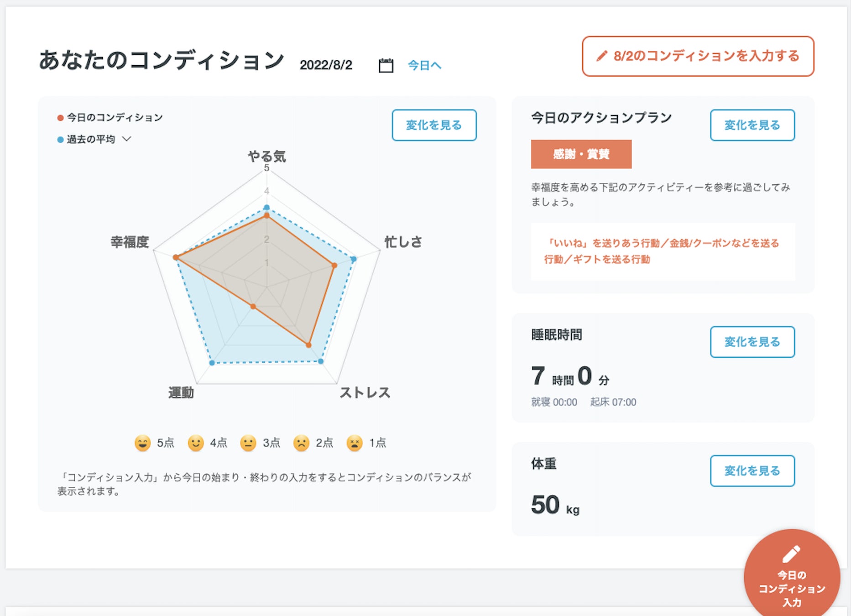
Task: Click the 1点 distressed face emoji
Action: [x=354, y=443]
